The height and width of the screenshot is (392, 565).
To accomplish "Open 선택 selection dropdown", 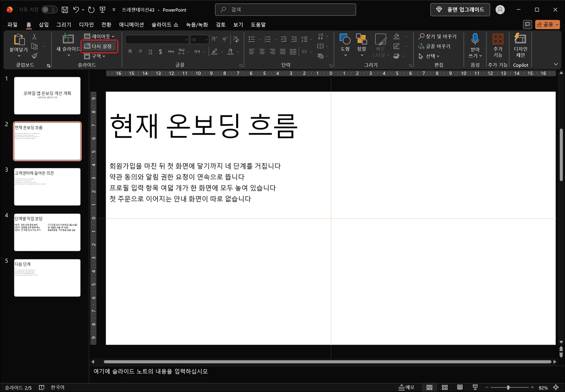I will 429,56.
